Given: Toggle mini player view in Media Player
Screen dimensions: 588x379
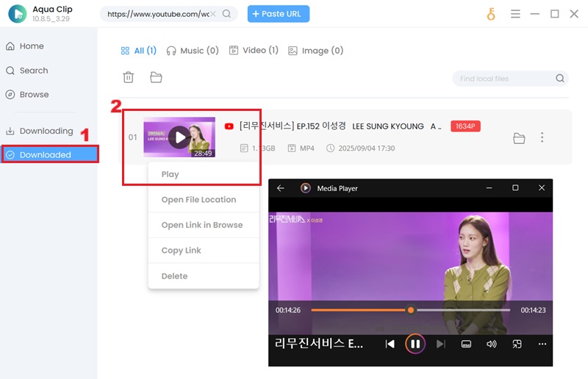Looking at the screenshot, I should (x=517, y=344).
